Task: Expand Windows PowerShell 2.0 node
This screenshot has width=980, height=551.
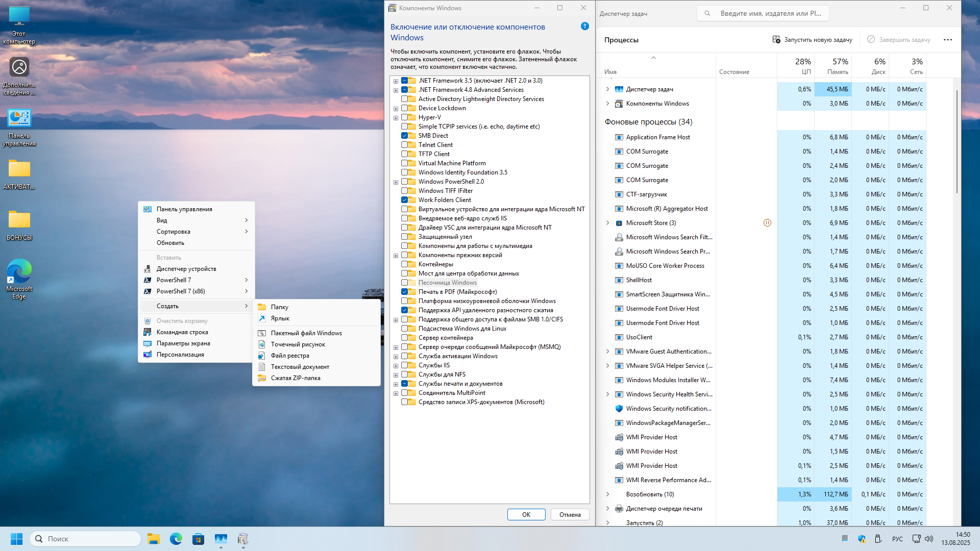Action: tap(396, 182)
